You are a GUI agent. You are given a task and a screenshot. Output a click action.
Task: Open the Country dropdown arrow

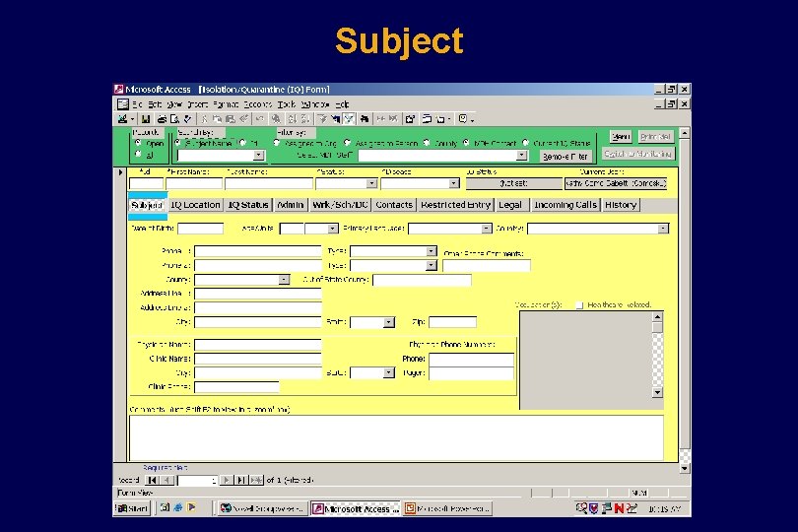pyautogui.click(x=663, y=230)
